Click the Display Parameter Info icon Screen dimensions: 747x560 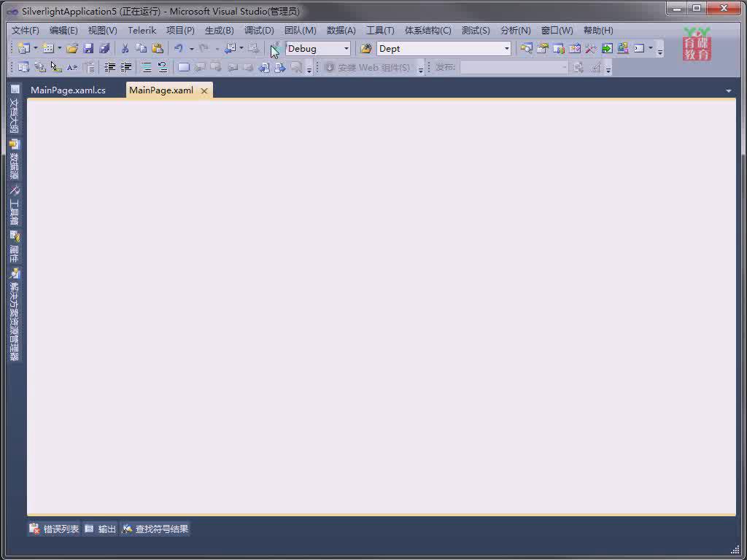point(40,67)
